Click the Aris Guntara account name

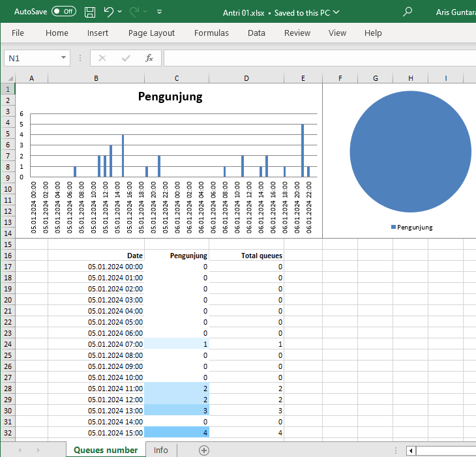(455, 12)
